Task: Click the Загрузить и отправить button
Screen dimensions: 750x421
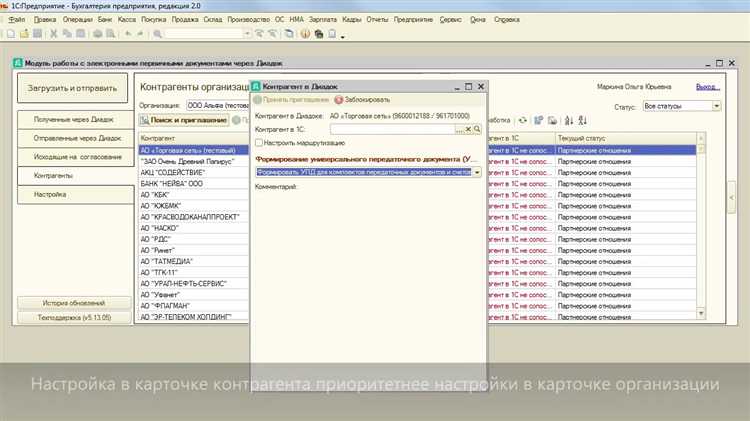Action: click(72, 88)
